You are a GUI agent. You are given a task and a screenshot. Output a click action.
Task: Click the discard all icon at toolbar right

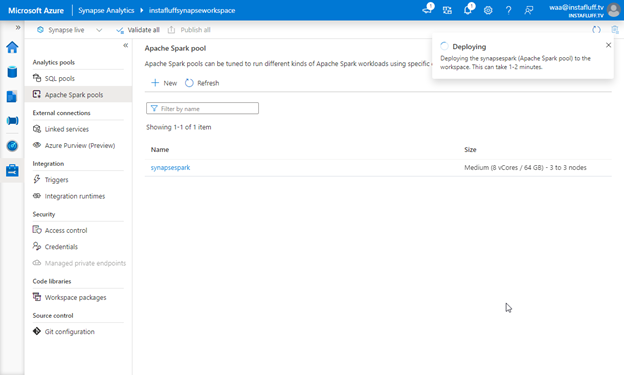(x=615, y=30)
